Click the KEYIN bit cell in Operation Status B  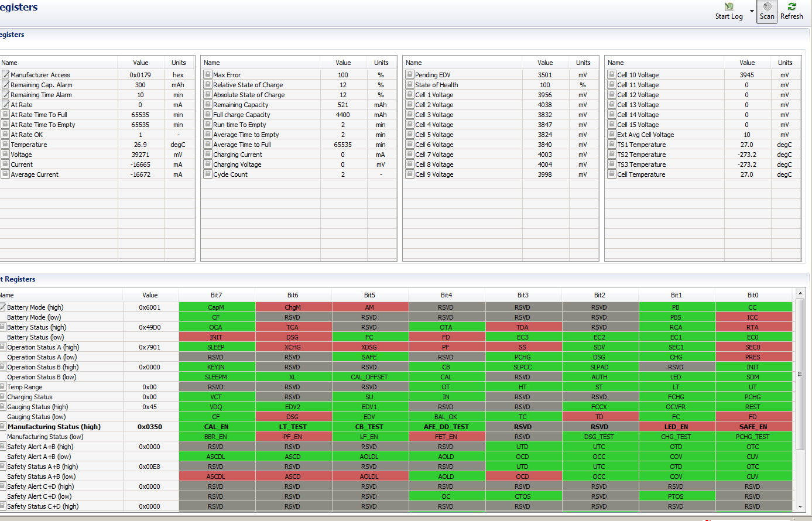(217, 367)
